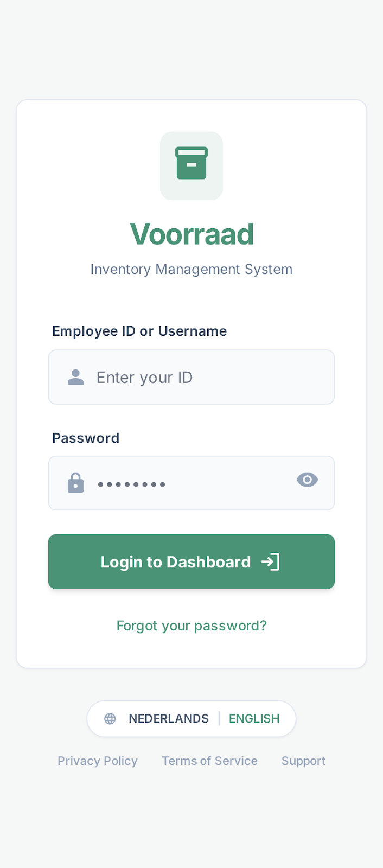Click the padlock icon in the password field
This screenshot has width=383, height=868.
tap(75, 483)
